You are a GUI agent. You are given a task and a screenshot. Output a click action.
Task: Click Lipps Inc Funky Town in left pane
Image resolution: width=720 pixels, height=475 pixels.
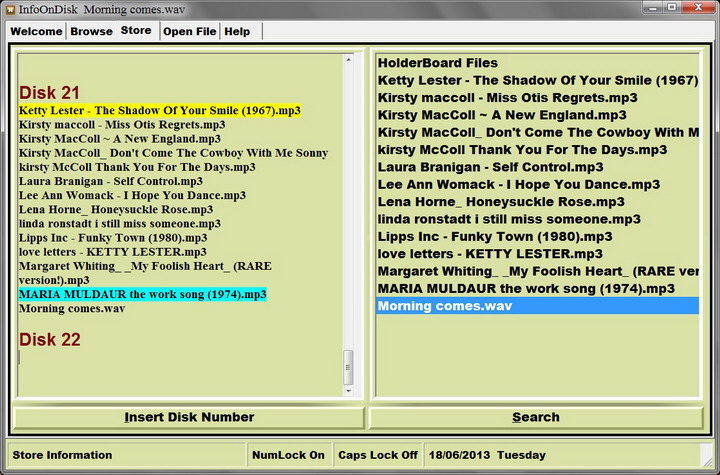point(113,238)
